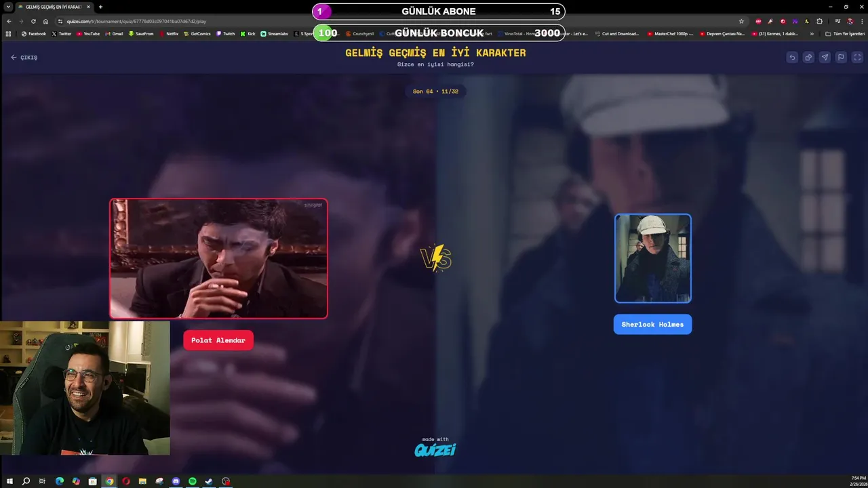
Task: Select the Polat Alemdar video thumbnail
Action: click(218, 258)
